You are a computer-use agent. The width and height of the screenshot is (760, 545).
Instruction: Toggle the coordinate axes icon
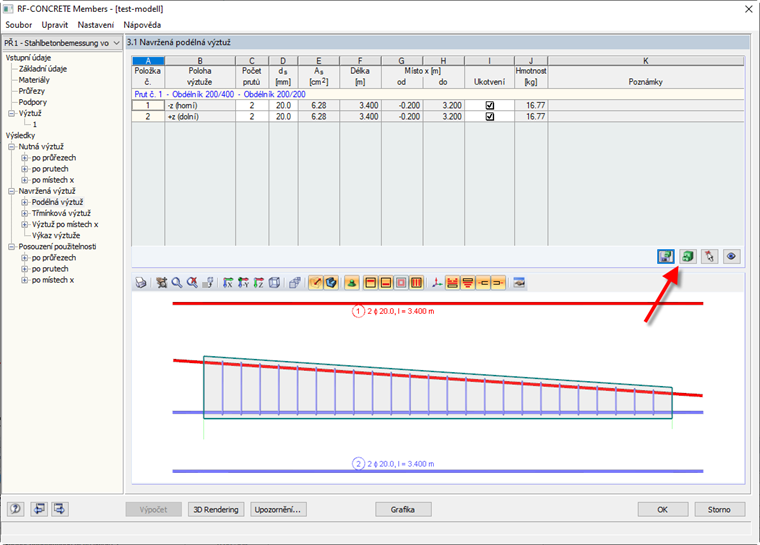click(437, 283)
